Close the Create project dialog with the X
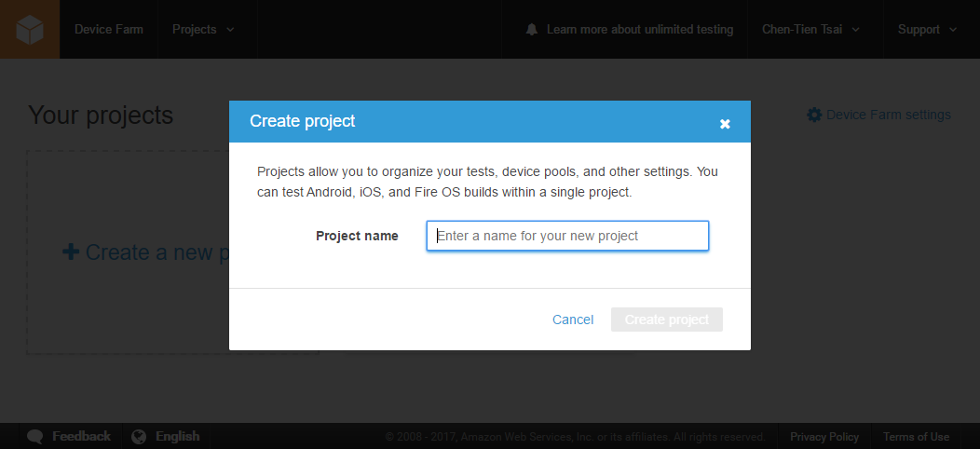Viewport: 980px width, 449px height. 725,124
